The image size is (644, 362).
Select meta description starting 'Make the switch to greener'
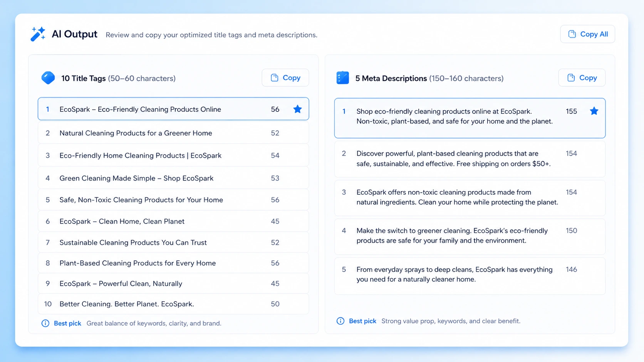coord(470,236)
